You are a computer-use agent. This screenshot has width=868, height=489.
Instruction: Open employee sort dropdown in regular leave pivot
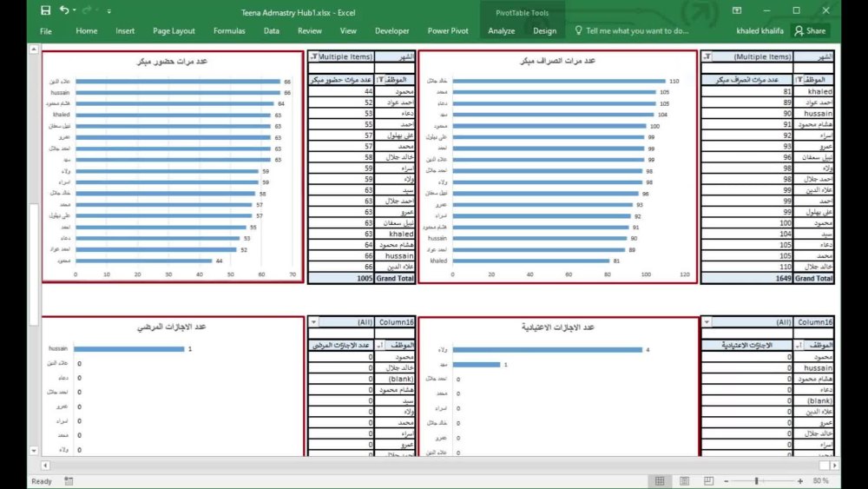(799, 345)
